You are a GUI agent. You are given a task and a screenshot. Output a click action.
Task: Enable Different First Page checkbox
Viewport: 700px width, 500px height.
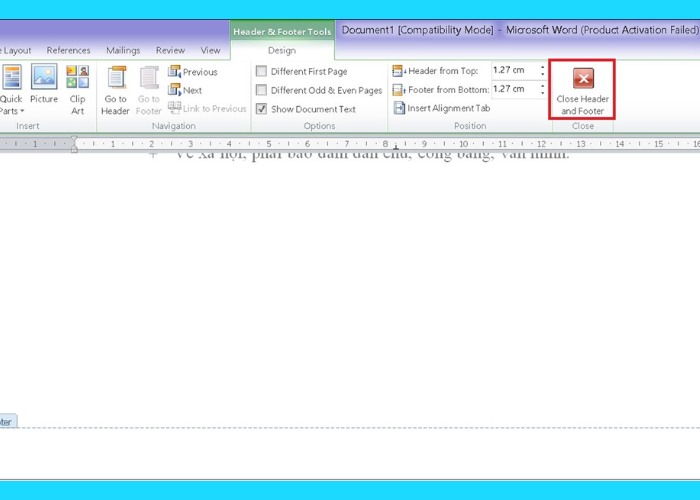tap(262, 71)
